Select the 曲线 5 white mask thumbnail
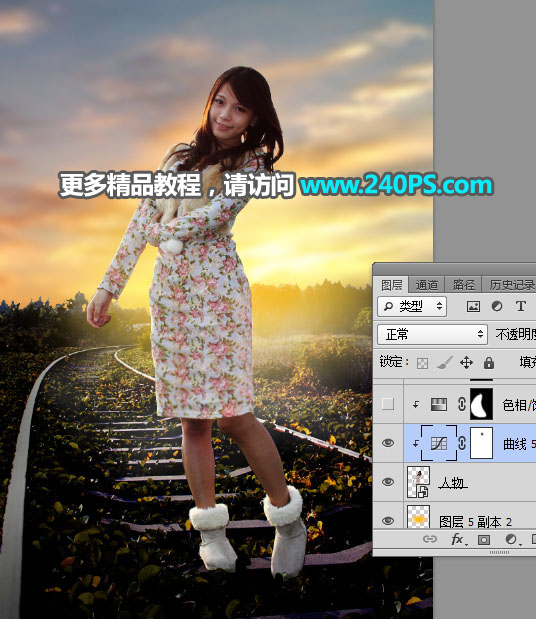This screenshot has width=536, height=619. (x=482, y=443)
